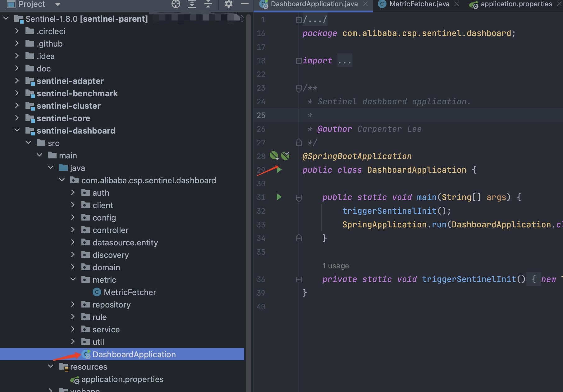Collapse the metric package folder
Viewport: 563px width, 392px height.
[x=73, y=280]
